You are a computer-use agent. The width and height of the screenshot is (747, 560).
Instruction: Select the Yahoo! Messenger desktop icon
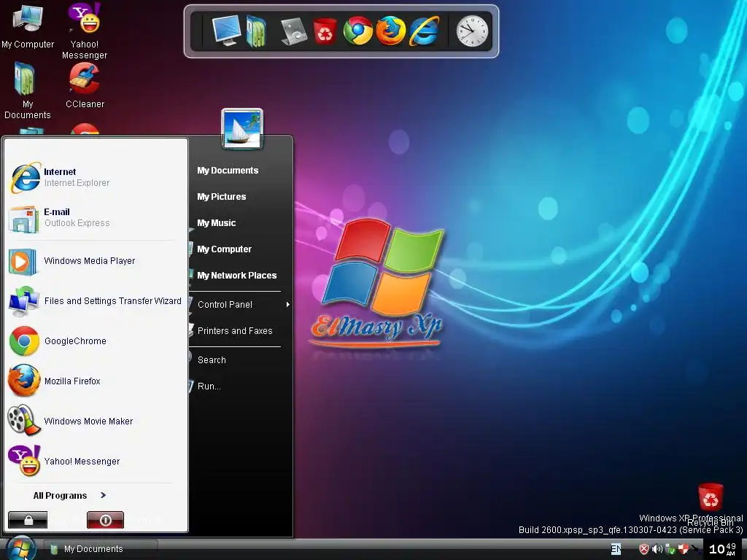(x=85, y=31)
